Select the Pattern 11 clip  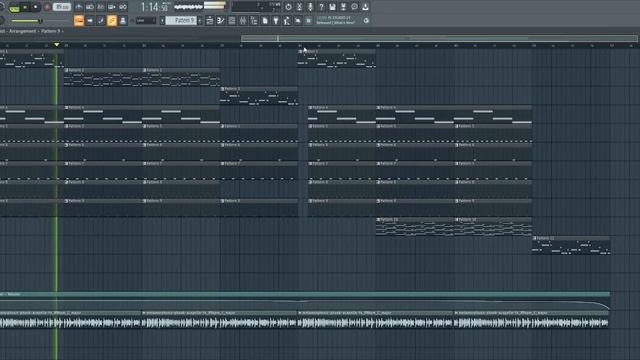(571, 245)
